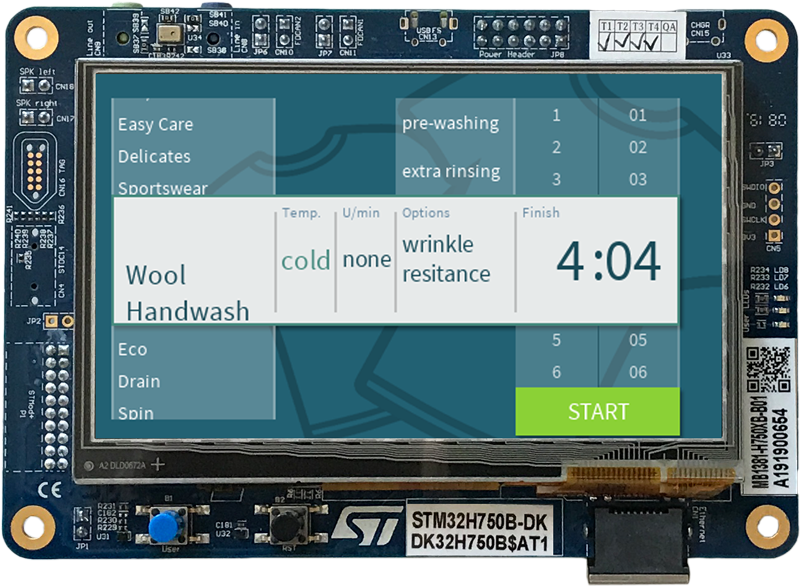
Task: Tap the 4:04 finish time display
Action: click(x=608, y=262)
